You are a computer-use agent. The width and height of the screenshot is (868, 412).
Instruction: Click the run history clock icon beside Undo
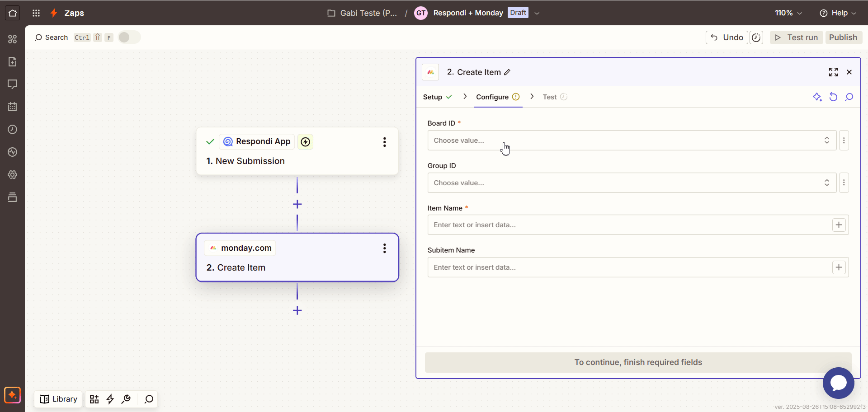tap(756, 37)
